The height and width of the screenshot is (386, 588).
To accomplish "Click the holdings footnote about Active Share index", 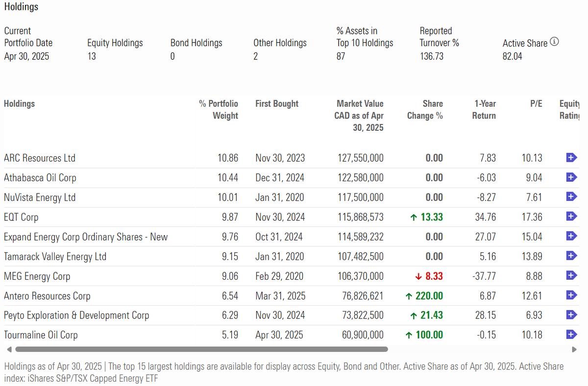I will (284, 372).
